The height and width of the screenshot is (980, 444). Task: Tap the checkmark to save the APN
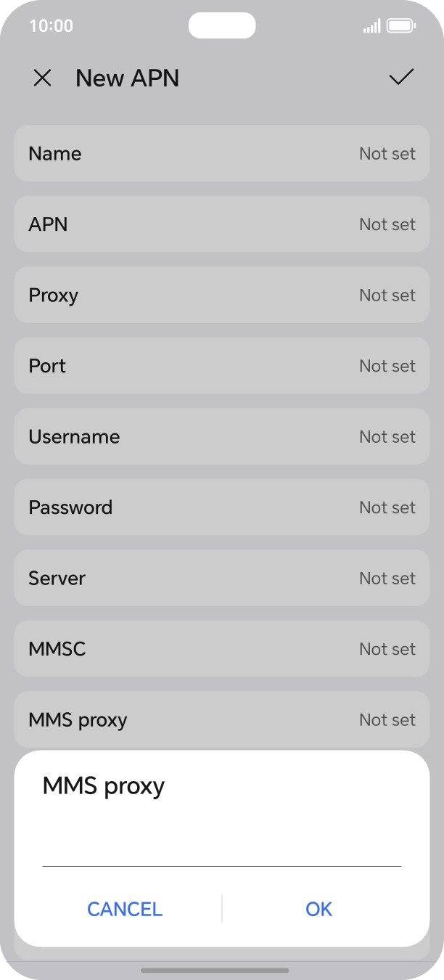[x=401, y=78]
